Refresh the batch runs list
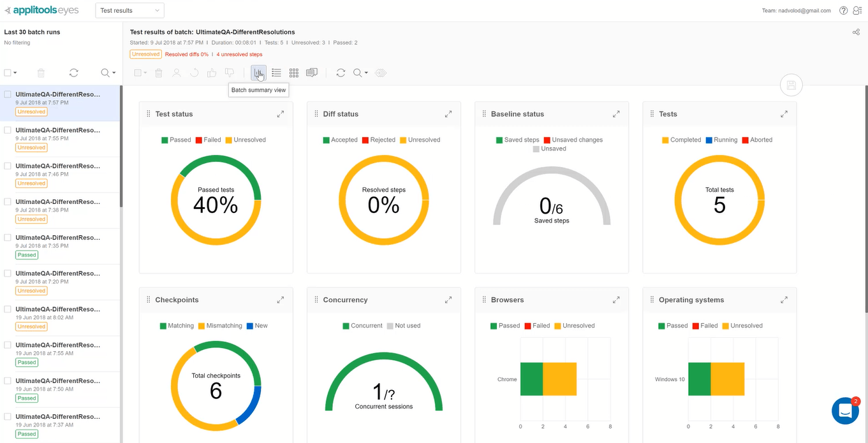The width and height of the screenshot is (868, 443). tap(74, 73)
